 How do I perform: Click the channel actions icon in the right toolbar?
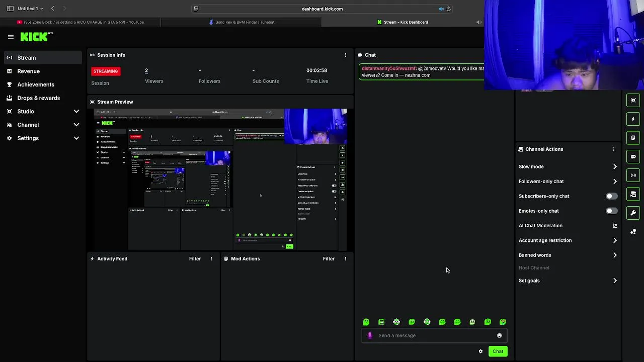633,194
